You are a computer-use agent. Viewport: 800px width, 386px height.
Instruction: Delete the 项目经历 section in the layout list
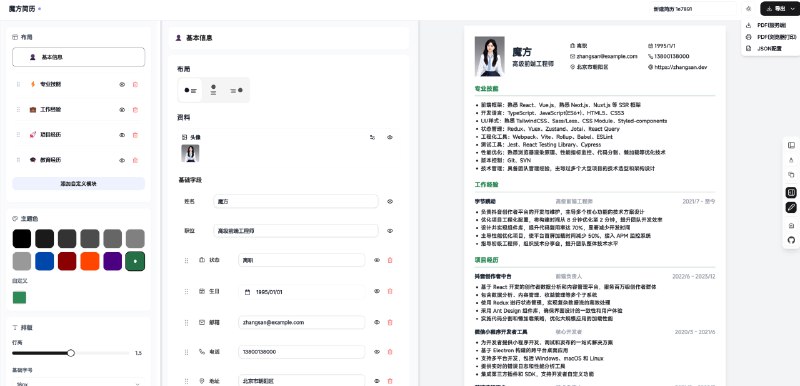coord(135,135)
